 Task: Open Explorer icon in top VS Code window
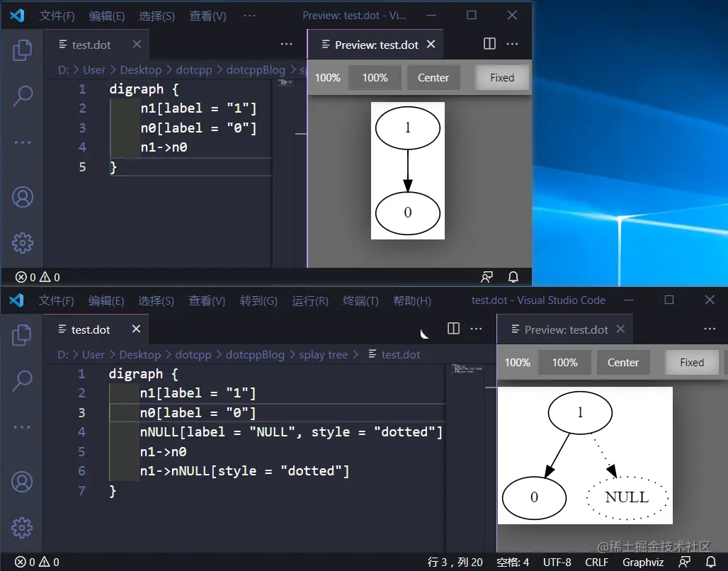point(22,50)
